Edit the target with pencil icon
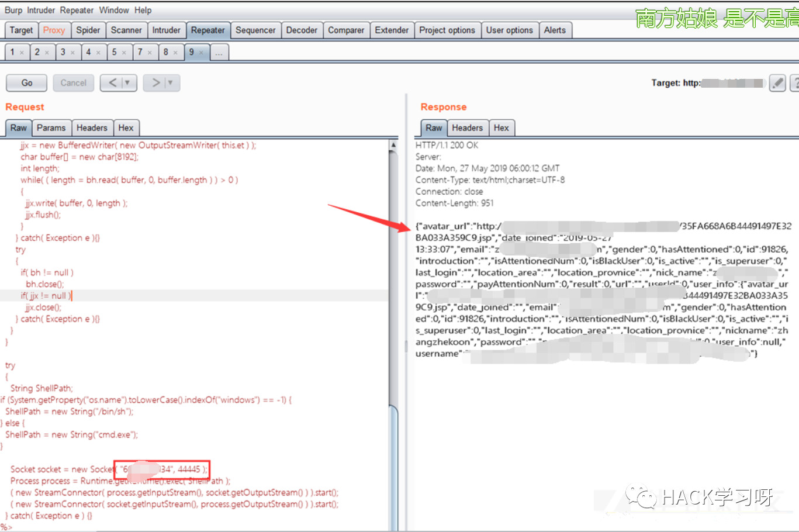This screenshot has height=532, width=799. click(x=777, y=83)
